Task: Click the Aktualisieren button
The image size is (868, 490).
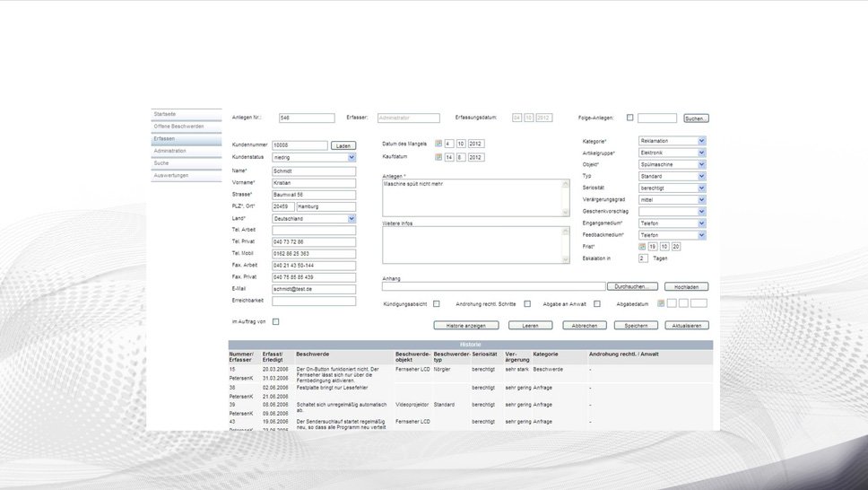Action: 687,326
